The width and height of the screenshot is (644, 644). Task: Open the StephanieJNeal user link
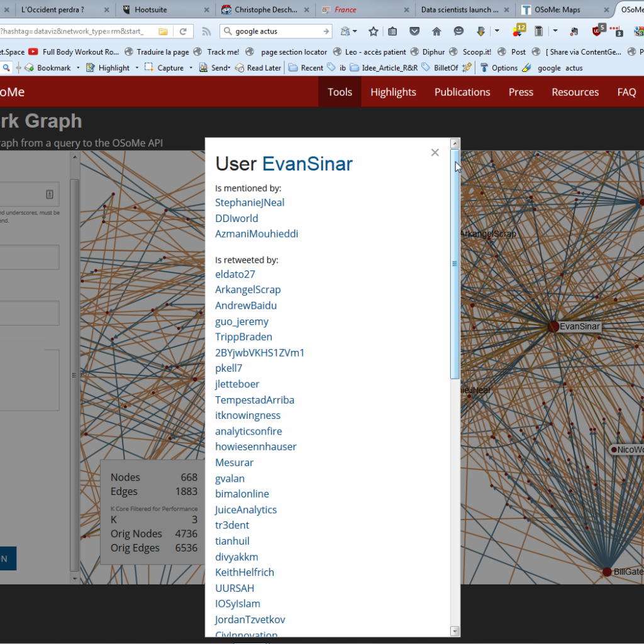(x=250, y=203)
